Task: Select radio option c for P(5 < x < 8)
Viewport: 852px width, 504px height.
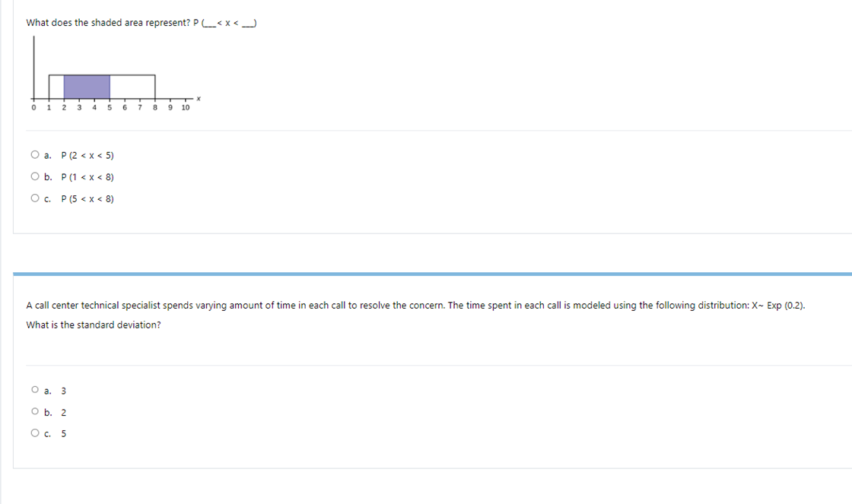Action: [x=35, y=198]
